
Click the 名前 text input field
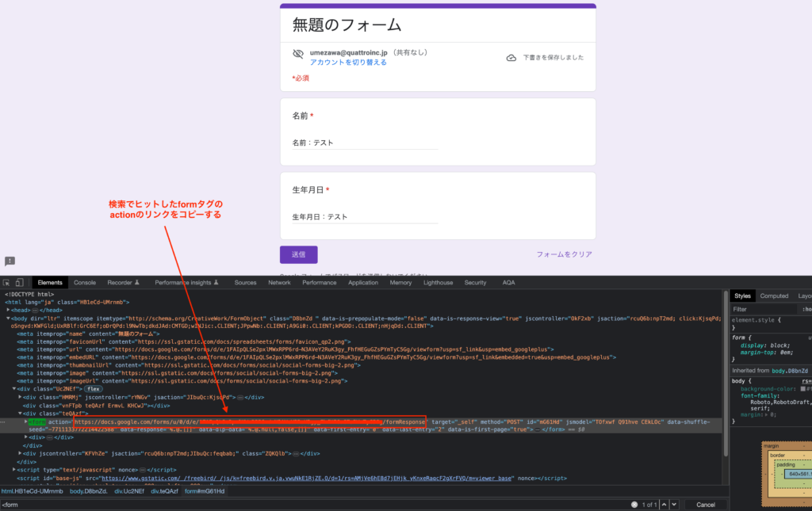click(x=365, y=143)
